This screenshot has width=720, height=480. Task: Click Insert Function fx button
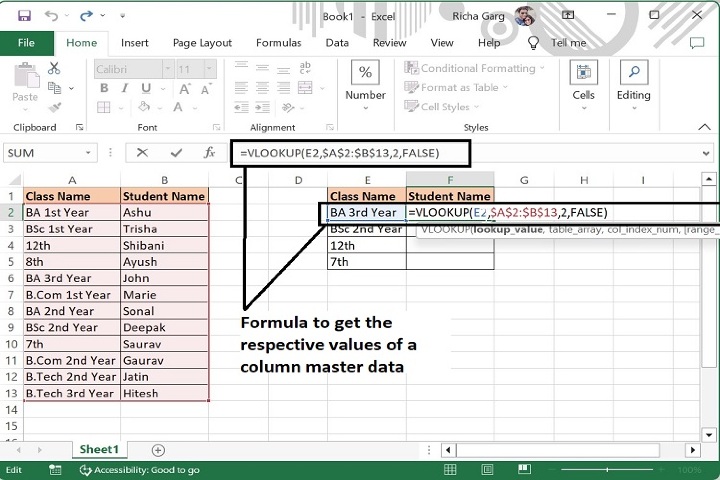(x=209, y=152)
